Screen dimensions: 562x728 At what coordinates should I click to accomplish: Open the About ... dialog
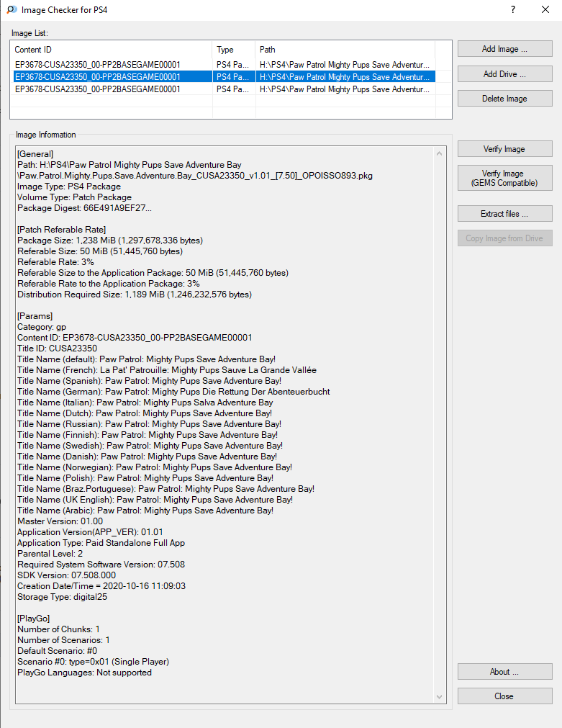click(504, 671)
